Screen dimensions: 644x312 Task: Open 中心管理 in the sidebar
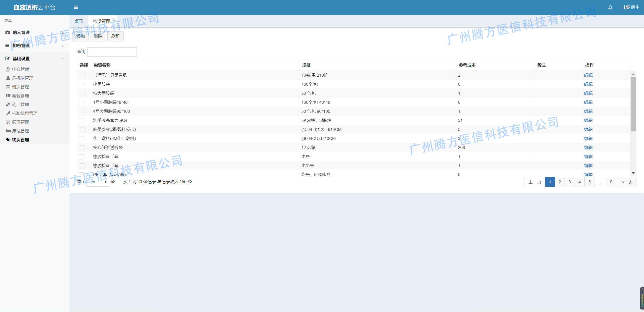point(21,69)
